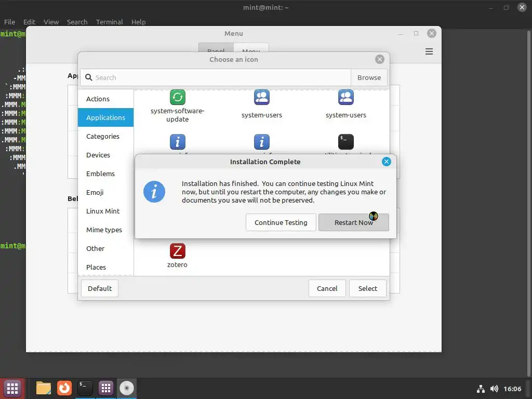Focus the icon Search field
This screenshot has height=399, width=532.
click(216, 78)
